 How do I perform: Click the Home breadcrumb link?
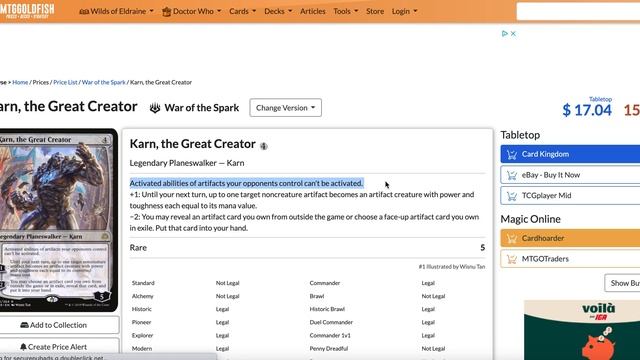point(20,82)
